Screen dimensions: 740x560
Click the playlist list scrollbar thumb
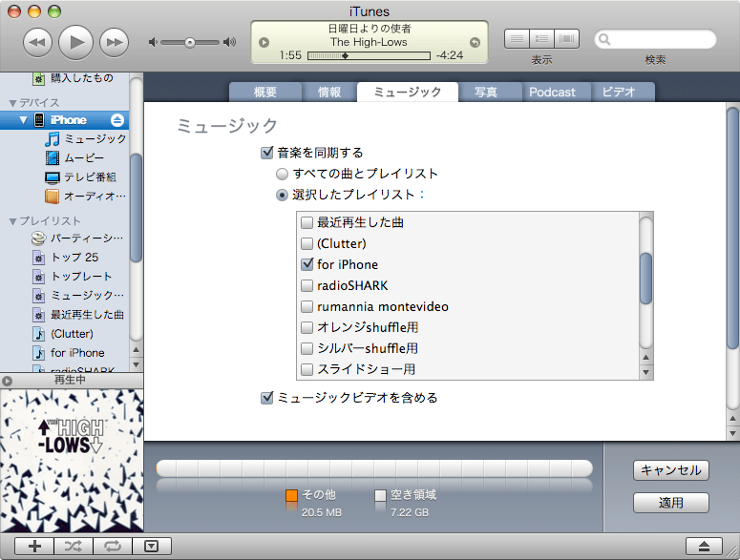[x=646, y=279]
